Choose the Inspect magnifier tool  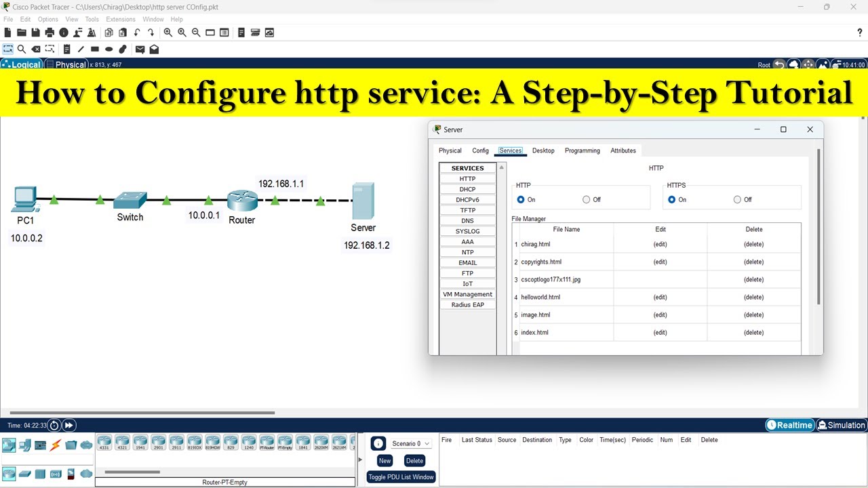pos(22,49)
